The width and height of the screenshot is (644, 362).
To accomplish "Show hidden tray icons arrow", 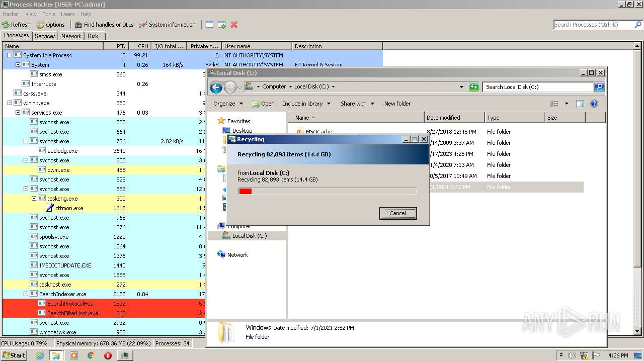I will point(561,355).
